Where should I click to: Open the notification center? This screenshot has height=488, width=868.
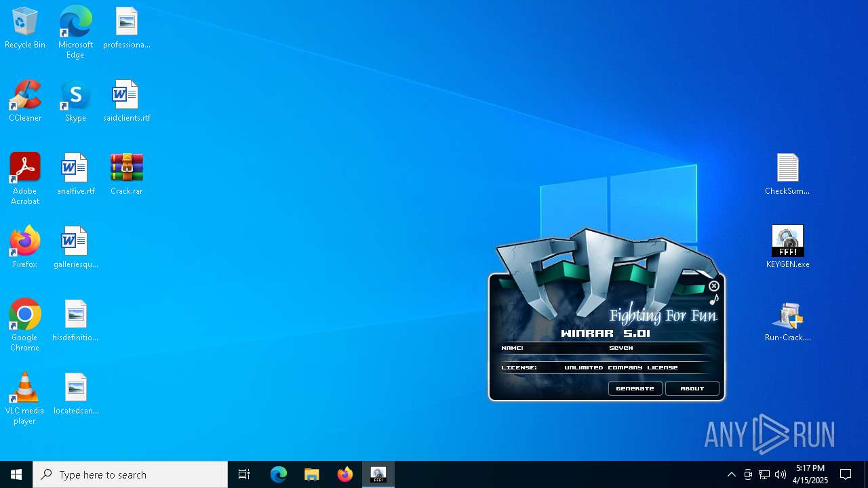[846, 474]
